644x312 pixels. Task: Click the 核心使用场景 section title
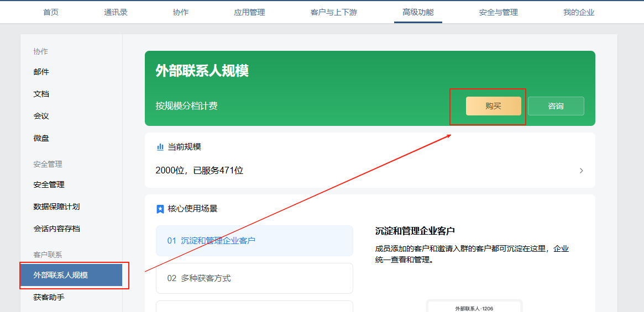192,209
